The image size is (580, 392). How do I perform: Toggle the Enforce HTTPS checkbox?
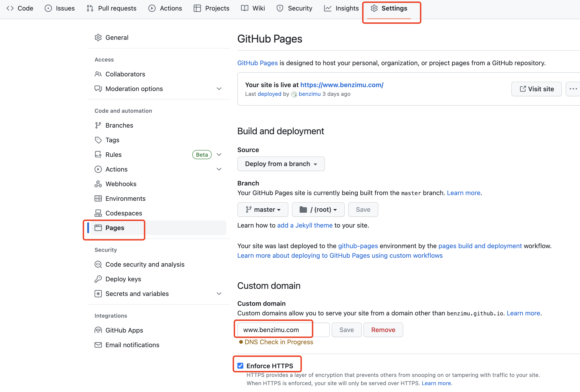coord(240,366)
